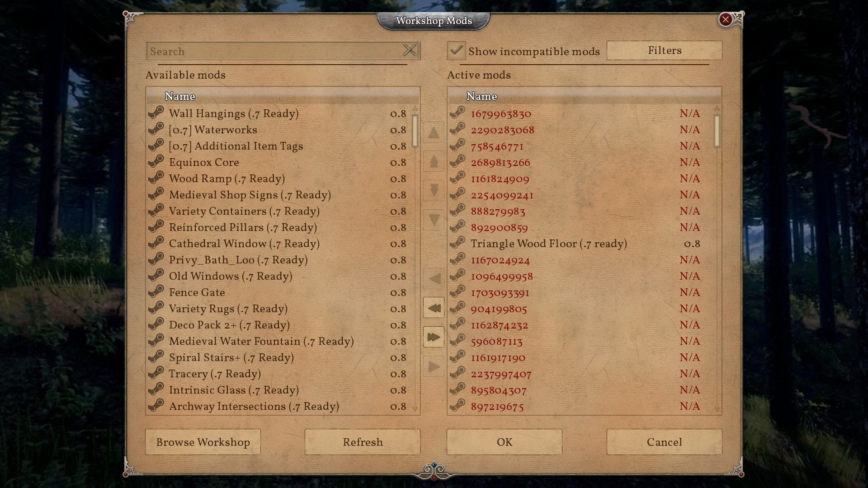Click the clear Search X button

pos(411,51)
